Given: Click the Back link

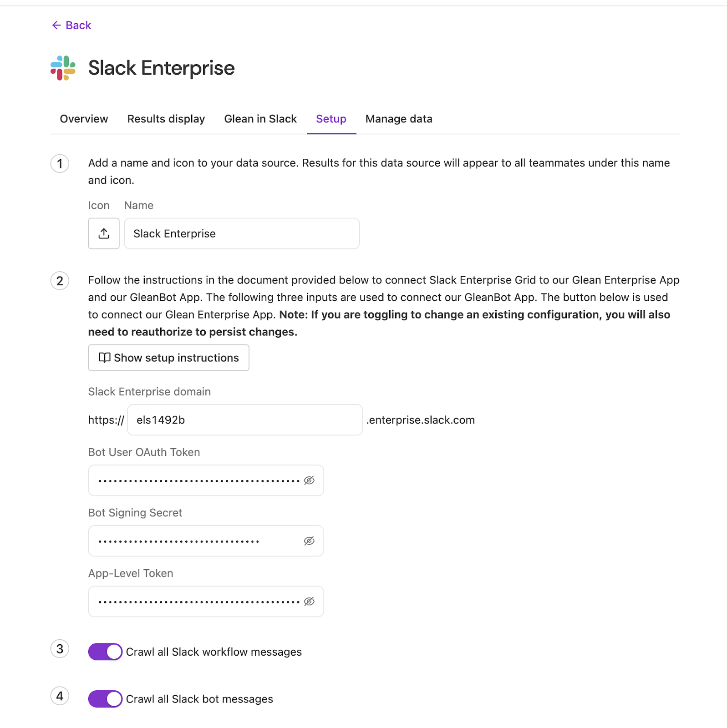Looking at the screenshot, I should coord(78,25).
